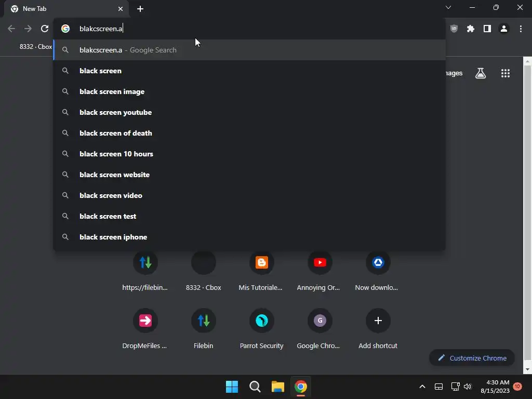Open Windows taskbar search
Screen dimensions: 532x399
(x=255, y=387)
